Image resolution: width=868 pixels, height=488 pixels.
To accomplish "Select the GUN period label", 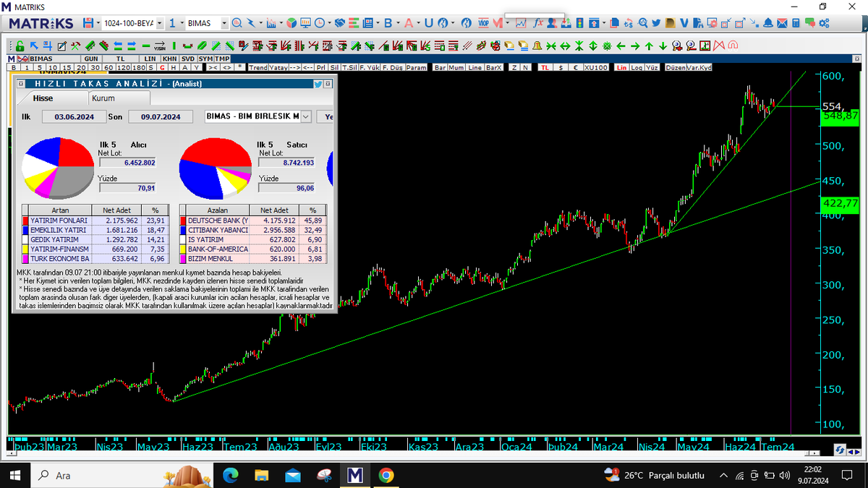I will coord(91,59).
